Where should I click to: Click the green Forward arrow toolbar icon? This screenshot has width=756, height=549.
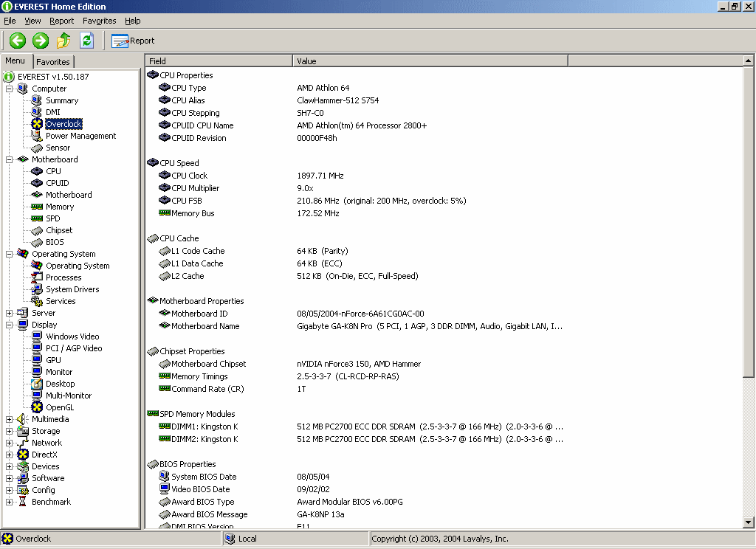tap(41, 41)
